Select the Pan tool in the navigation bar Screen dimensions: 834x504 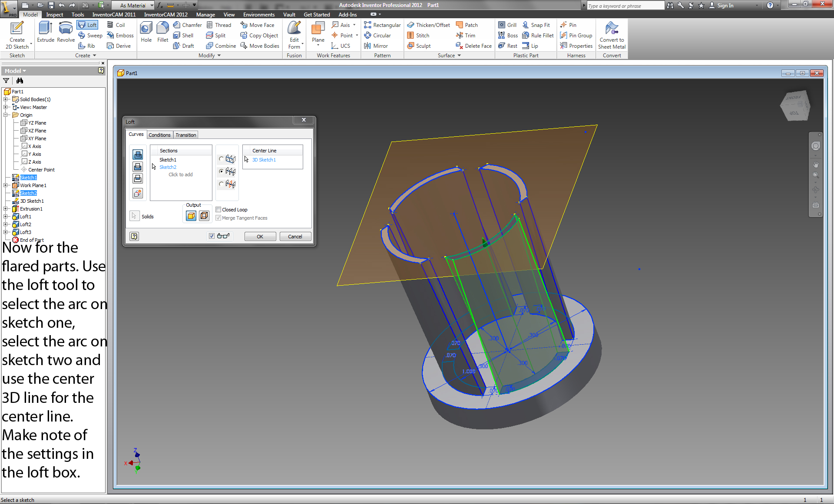816,164
